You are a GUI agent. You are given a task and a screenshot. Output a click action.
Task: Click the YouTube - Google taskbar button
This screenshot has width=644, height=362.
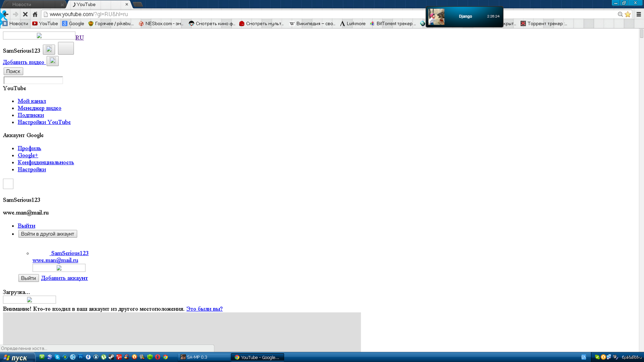click(x=258, y=357)
